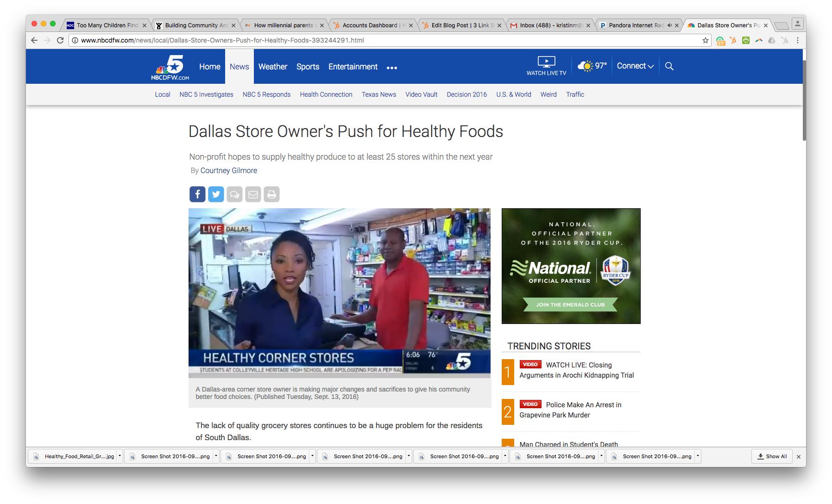Reload the page in the browser
Image resolution: width=832 pixels, height=504 pixels.
pyautogui.click(x=60, y=40)
